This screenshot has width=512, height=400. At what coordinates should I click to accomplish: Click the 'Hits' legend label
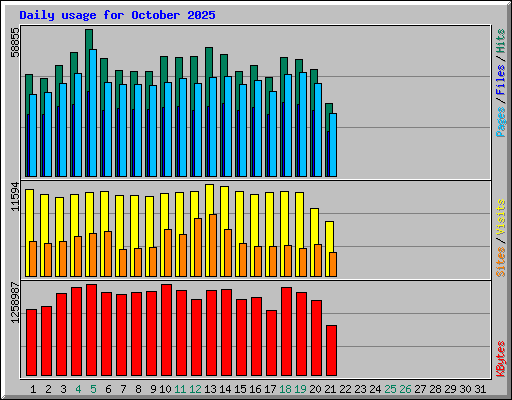pos(501,41)
